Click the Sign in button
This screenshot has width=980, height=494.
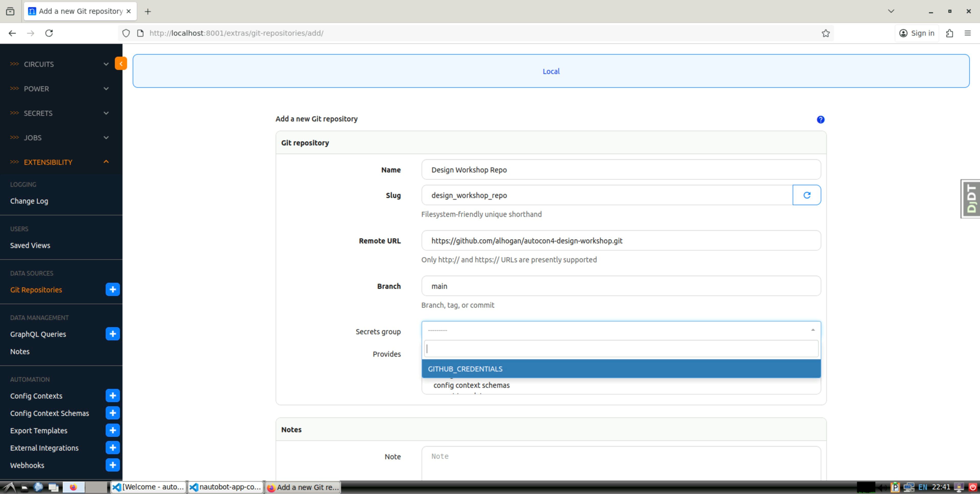tap(916, 33)
